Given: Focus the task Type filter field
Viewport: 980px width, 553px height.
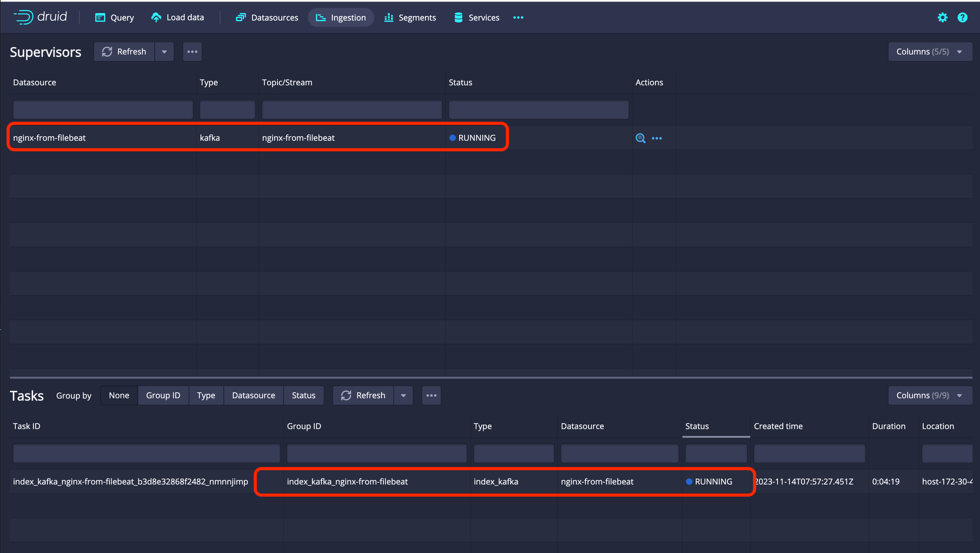Looking at the screenshot, I should [514, 453].
